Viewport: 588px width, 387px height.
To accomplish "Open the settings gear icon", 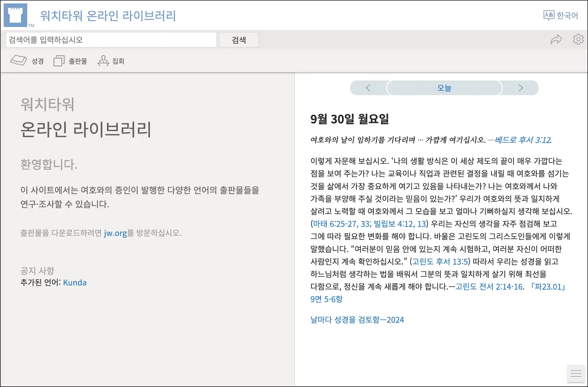I will tap(578, 39).
